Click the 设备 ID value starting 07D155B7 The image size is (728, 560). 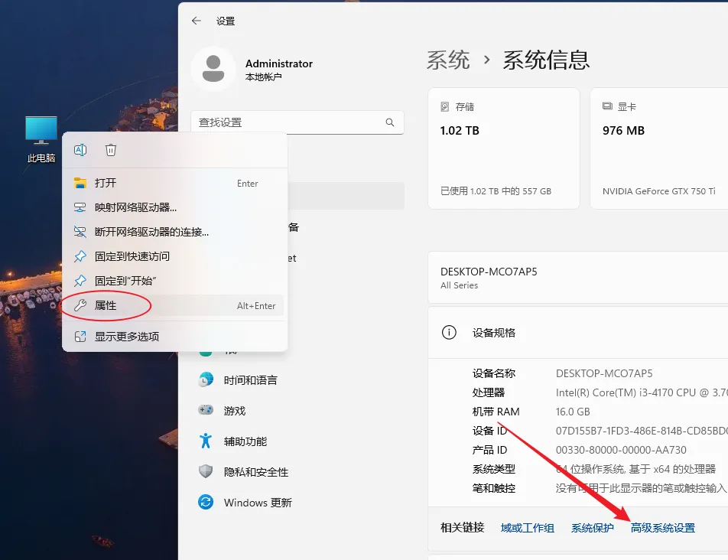click(642, 431)
